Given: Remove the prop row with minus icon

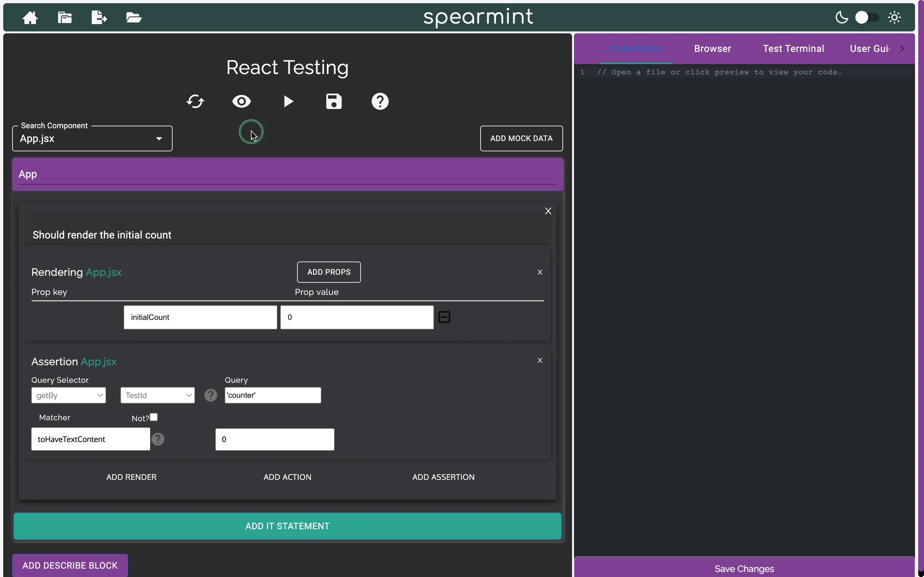Looking at the screenshot, I should pyautogui.click(x=444, y=317).
